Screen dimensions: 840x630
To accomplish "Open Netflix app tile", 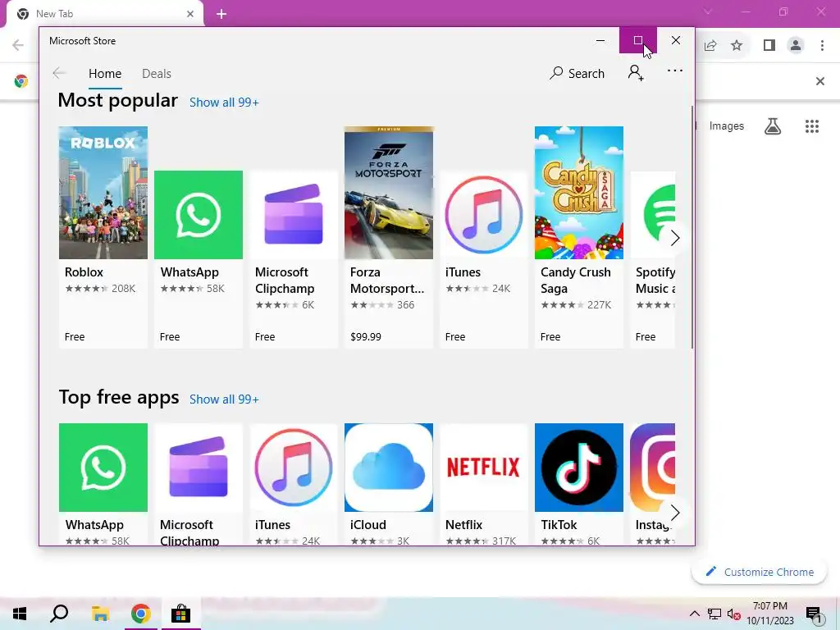I will [484, 484].
